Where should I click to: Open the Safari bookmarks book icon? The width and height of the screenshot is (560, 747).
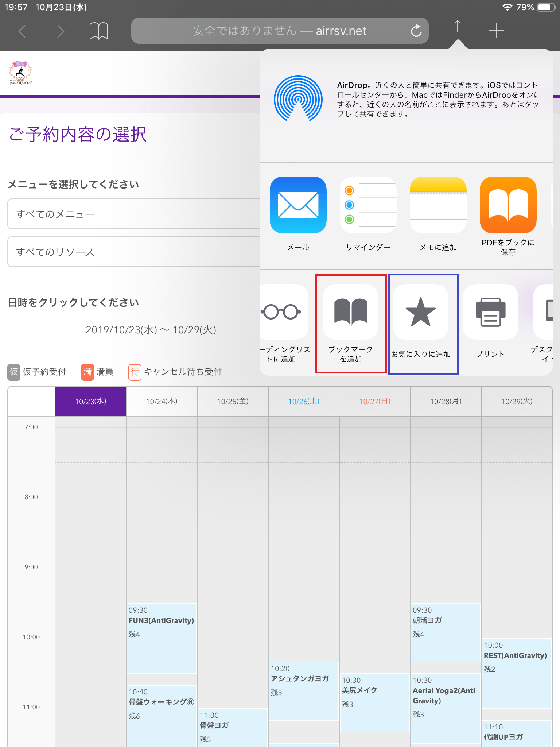pyautogui.click(x=98, y=31)
